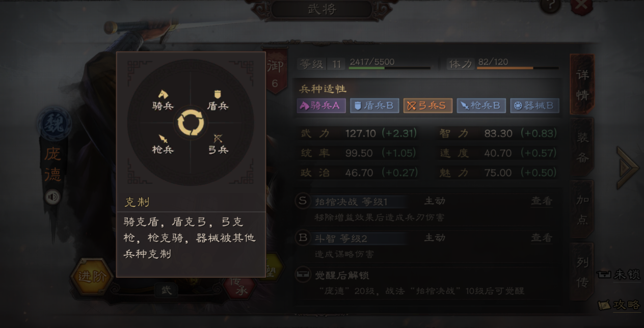Screen dimensions: 644x328
Task: Click the 骑兵 cavalry icon in wheel
Action: (x=163, y=95)
